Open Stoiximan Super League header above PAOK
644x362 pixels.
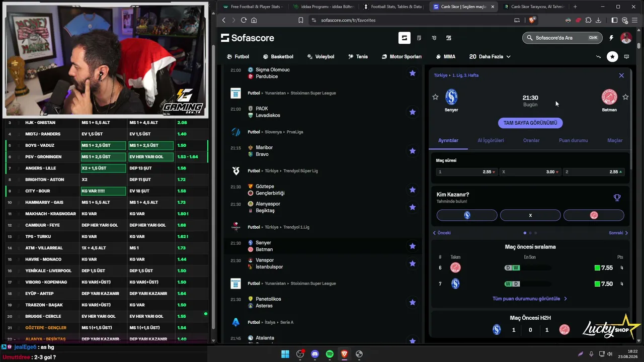[313, 93]
